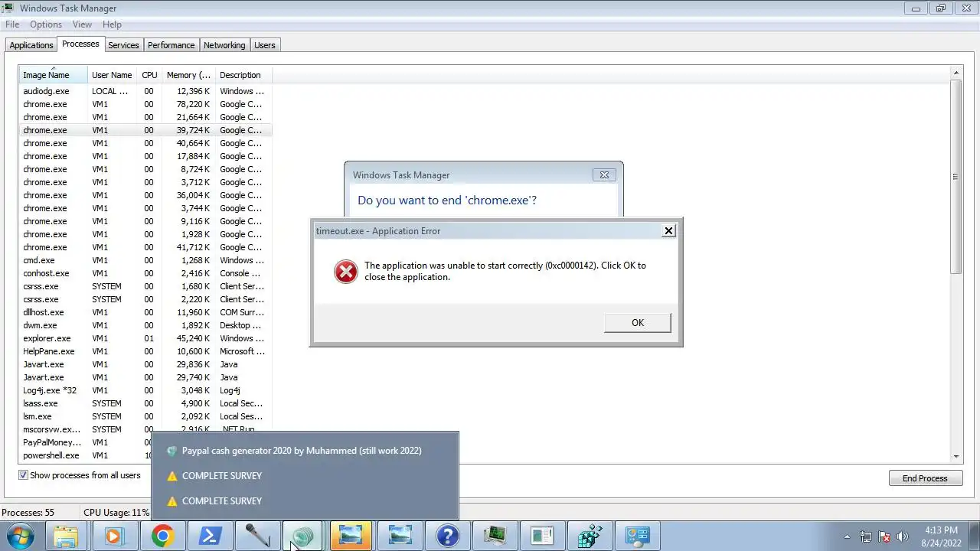Select the explorer.exe process row
980x551 pixels.
click(x=145, y=338)
